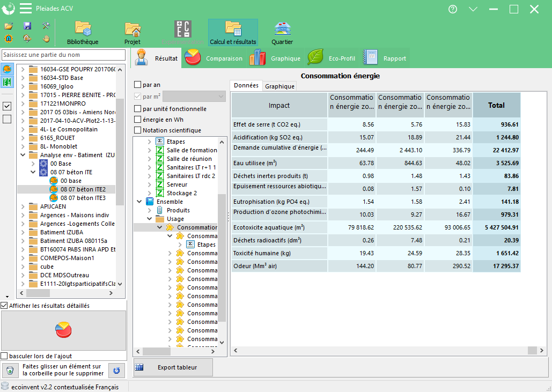Click the Pleiades logo icon
The image size is (552, 392).
(9, 8)
